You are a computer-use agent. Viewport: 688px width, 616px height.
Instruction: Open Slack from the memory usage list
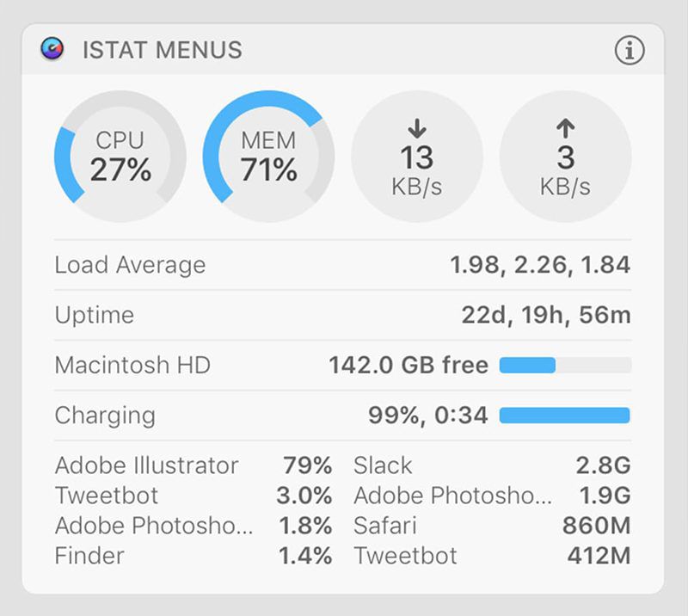384,465
